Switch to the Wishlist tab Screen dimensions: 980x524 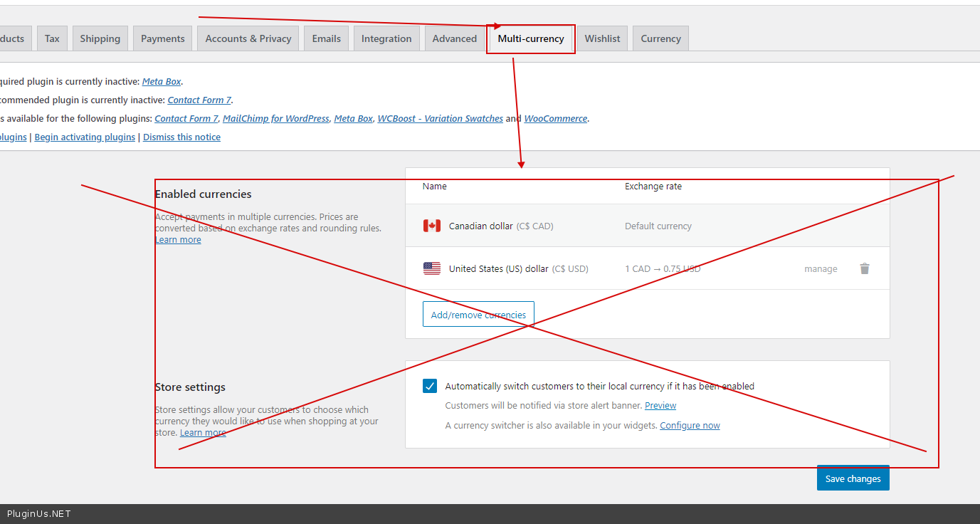[x=602, y=38]
